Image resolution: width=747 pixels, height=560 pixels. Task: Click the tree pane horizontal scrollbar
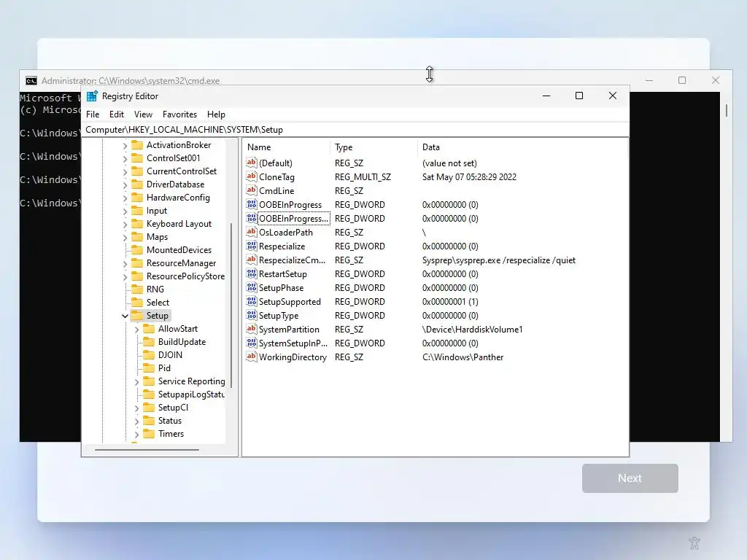[147, 449]
